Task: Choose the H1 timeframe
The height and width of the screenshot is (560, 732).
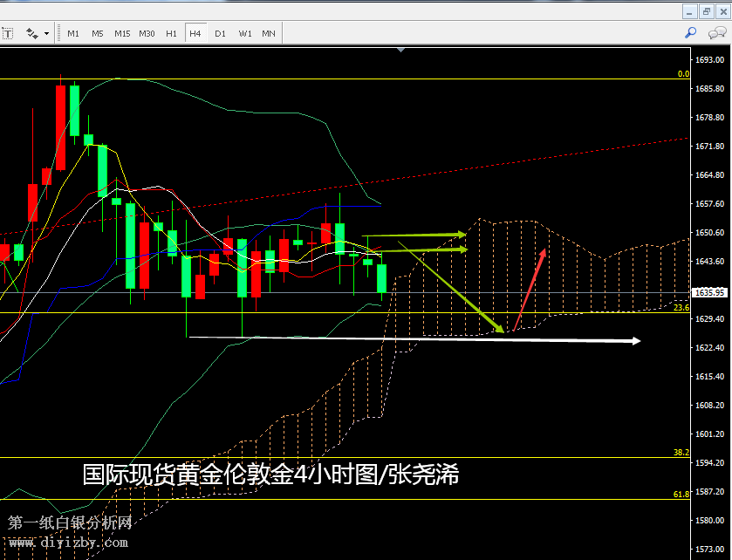Action: click(171, 33)
